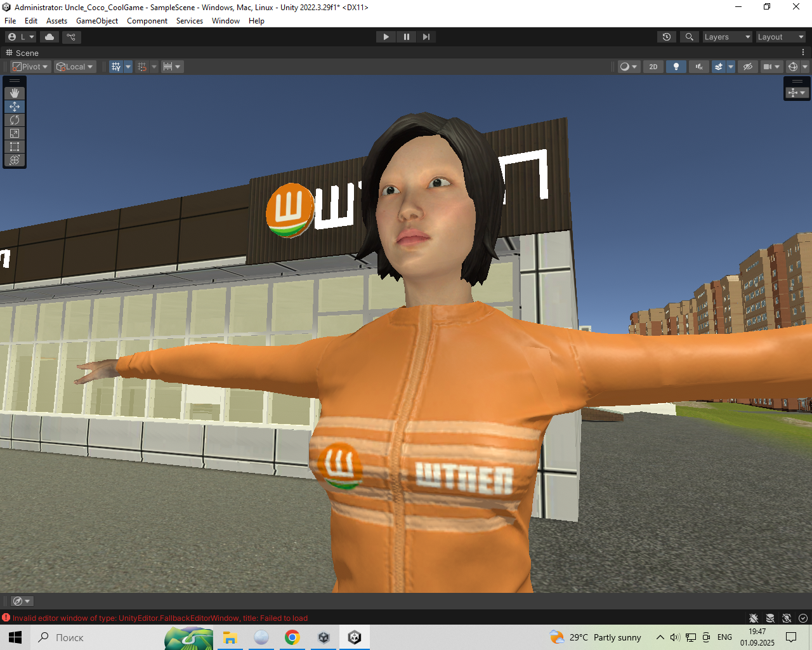Open the Unity Version Control icon
Image resolution: width=812 pixels, height=650 pixels.
coord(71,37)
